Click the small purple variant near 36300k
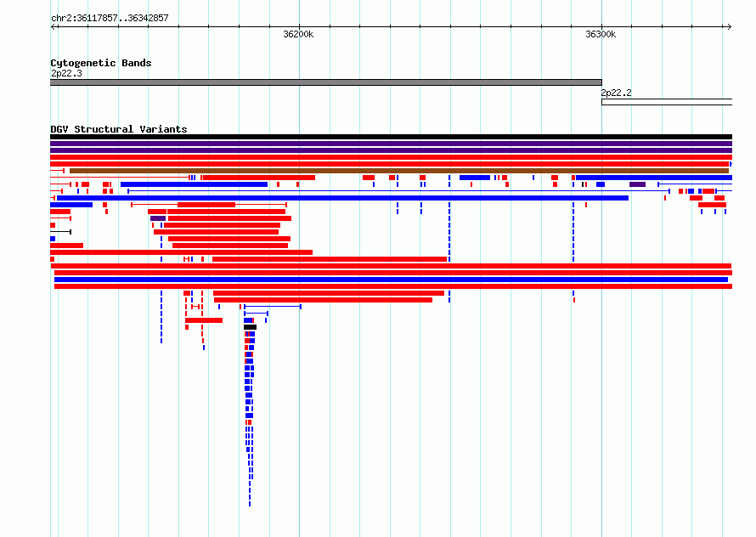Screen dimensions: 756x537 tap(637, 184)
